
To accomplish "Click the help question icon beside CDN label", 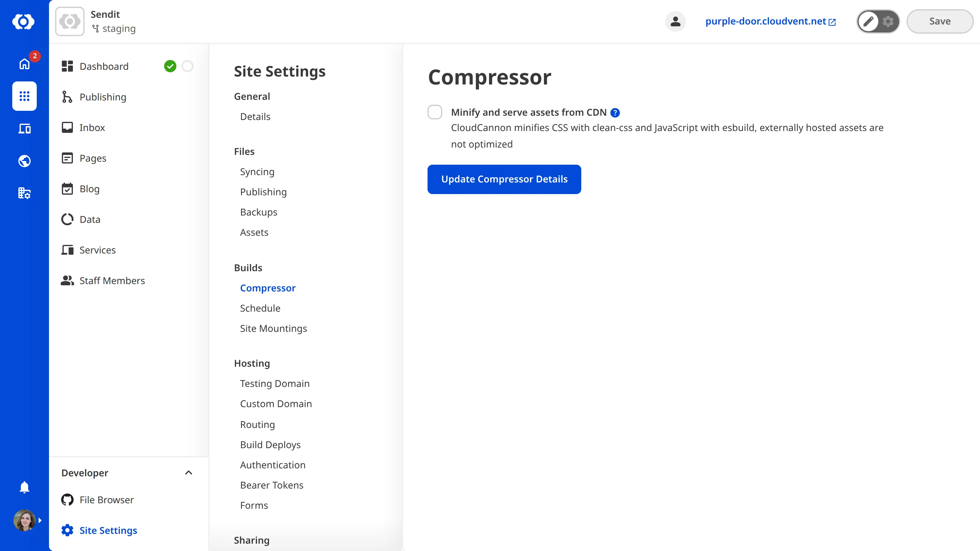I will click(615, 113).
